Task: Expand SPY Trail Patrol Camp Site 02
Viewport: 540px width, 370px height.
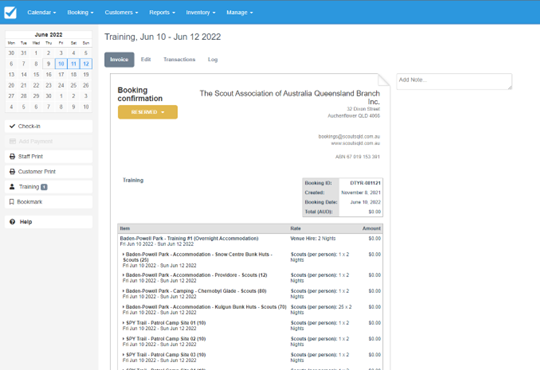Action: 123,339
